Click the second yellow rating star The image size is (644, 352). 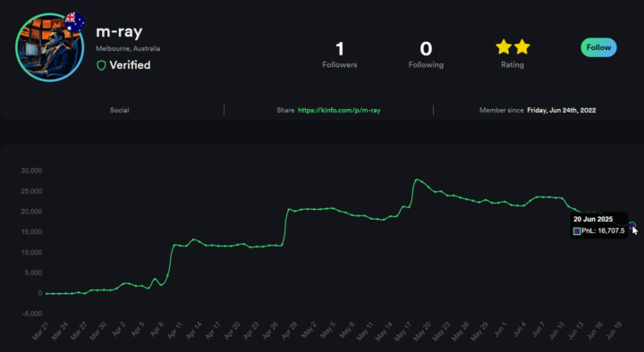[522, 46]
